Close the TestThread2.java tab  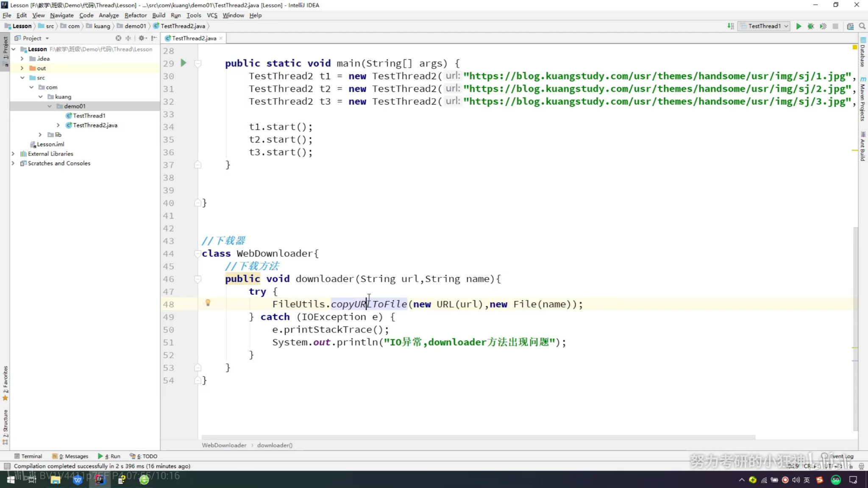[x=221, y=38]
